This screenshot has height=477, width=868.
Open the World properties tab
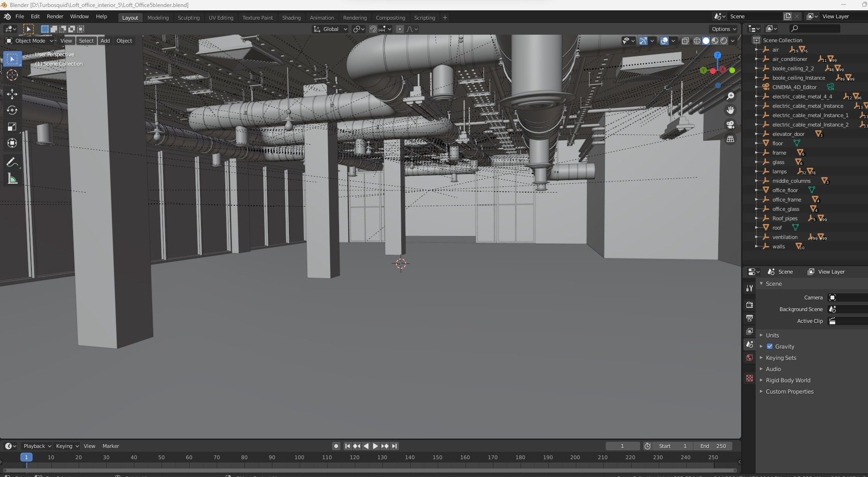pos(750,358)
